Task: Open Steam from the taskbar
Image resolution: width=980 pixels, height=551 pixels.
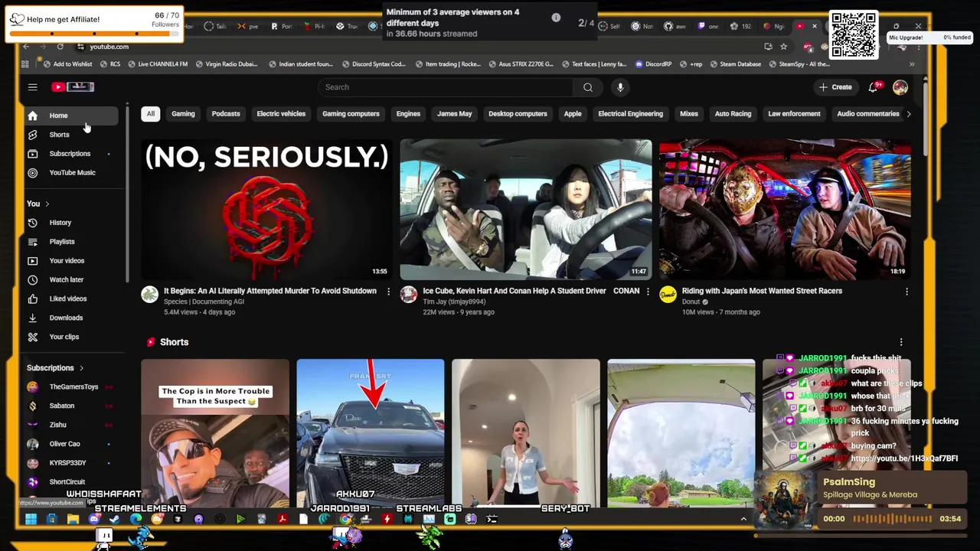Action: (x=115, y=519)
